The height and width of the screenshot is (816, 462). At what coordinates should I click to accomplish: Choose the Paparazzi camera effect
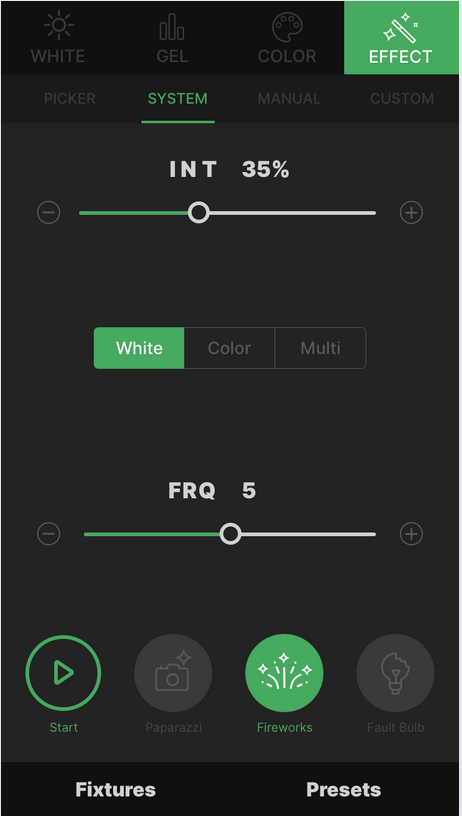173,673
